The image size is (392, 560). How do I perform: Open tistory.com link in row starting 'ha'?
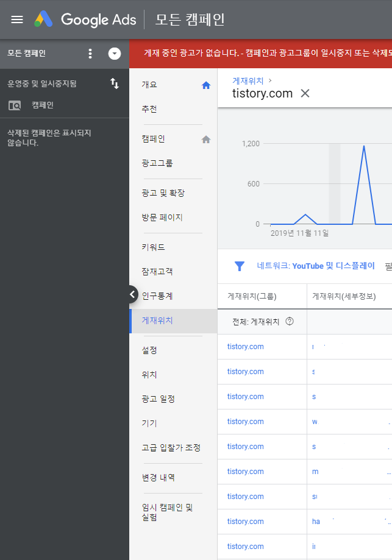(x=246, y=522)
